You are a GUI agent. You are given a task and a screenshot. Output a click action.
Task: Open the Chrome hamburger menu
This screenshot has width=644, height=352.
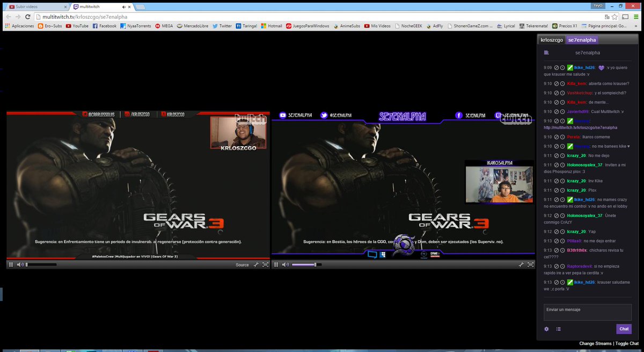(636, 17)
